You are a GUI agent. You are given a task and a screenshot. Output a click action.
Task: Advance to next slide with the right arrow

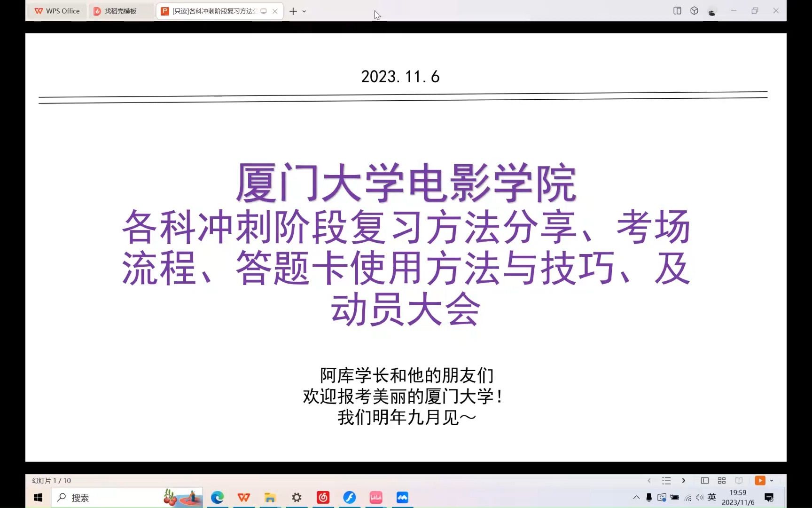point(684,480)
